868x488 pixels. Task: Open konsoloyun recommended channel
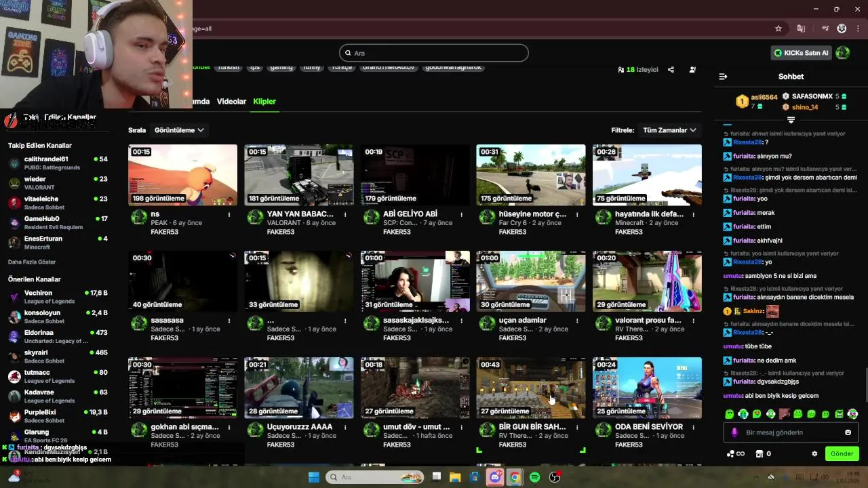coord(58,317)
